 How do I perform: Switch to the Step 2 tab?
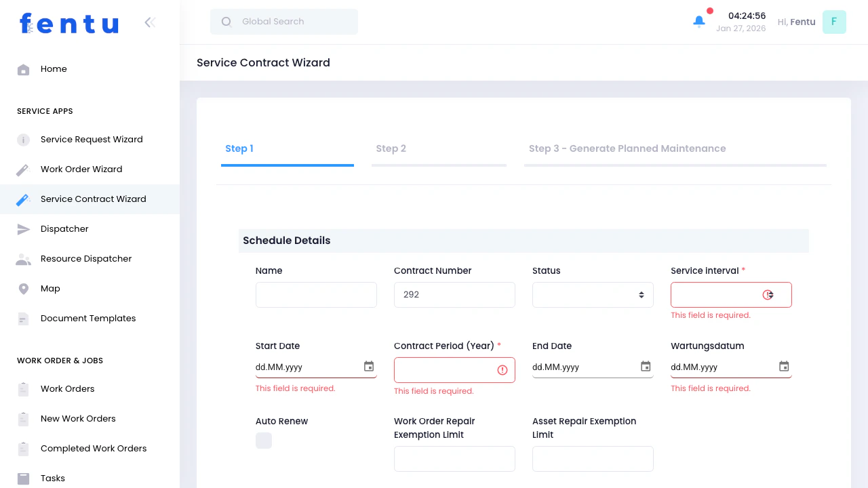tap(391, 148)
